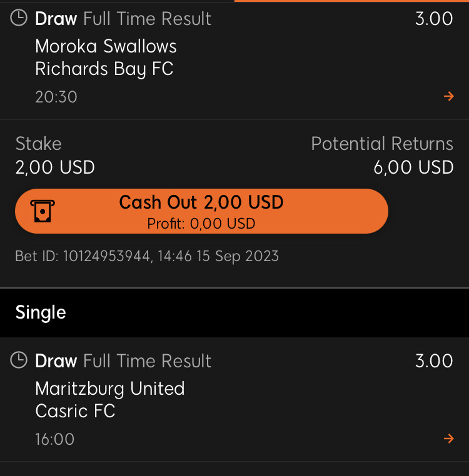Image resolution: width=469 pixels, height=476 pixels.
Task: Tap the Richards Bay FC team name
Action: coord(104,69)
